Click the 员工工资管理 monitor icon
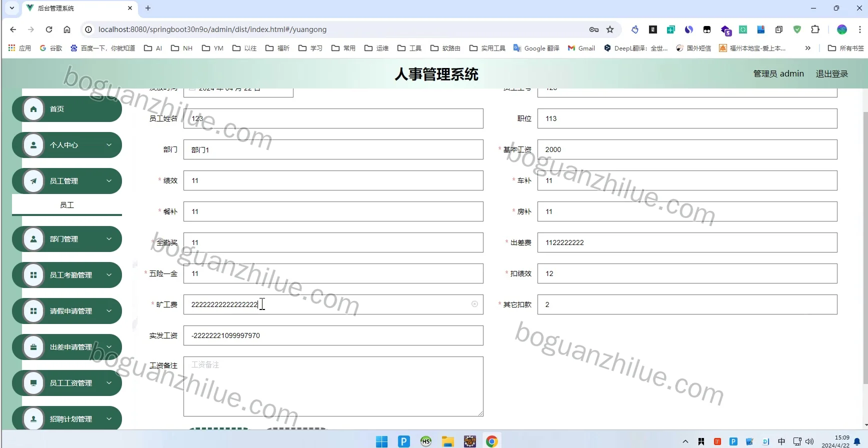868x448 pixels. click(x=33, y=383)
